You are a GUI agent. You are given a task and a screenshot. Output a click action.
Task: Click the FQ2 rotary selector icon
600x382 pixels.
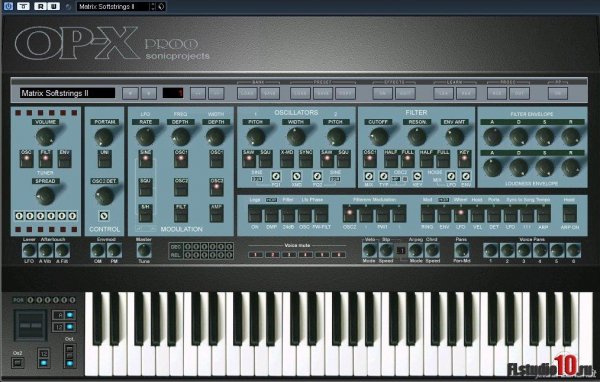[x=317, y=176]
